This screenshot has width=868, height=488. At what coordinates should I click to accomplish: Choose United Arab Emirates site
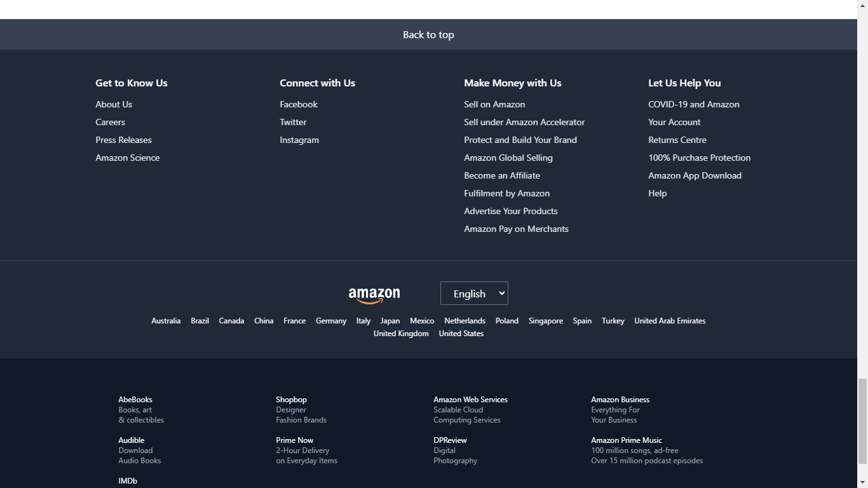(670, 321)
